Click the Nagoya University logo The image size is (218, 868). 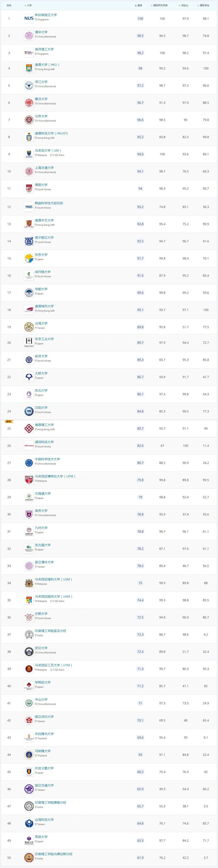click(x=29, y=549)
